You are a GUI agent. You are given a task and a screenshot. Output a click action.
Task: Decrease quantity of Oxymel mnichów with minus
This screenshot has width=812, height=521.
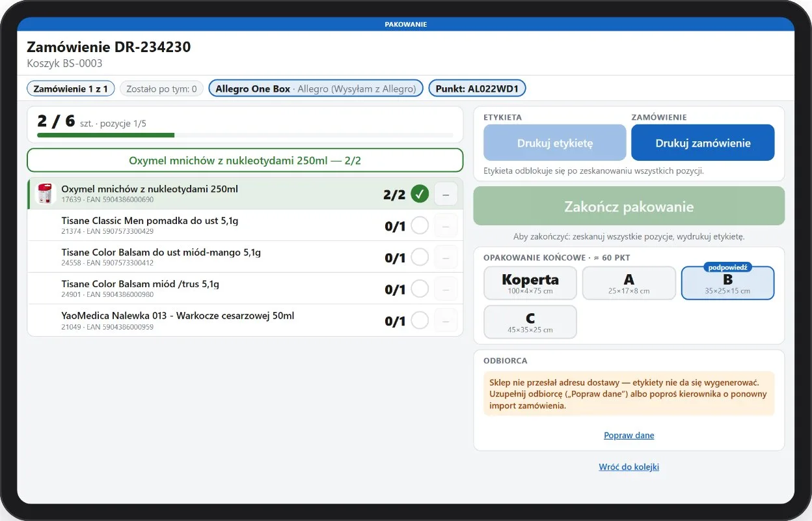[x=446, y=193]
